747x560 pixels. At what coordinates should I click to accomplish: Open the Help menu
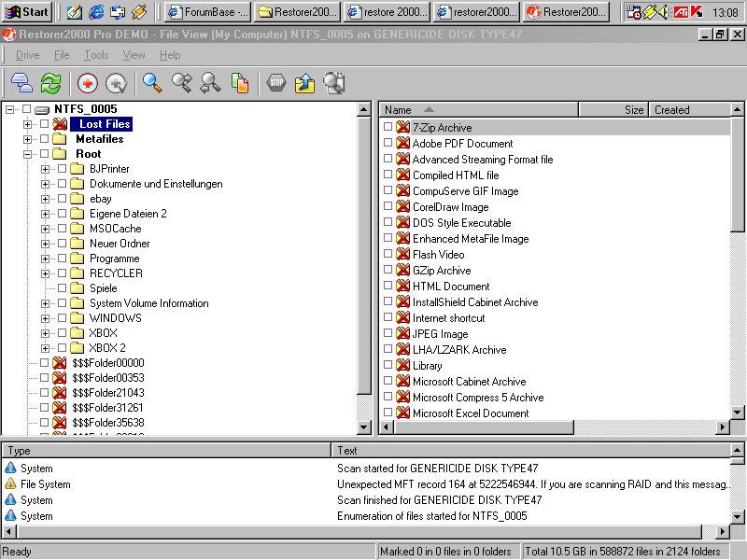(170, 55)
